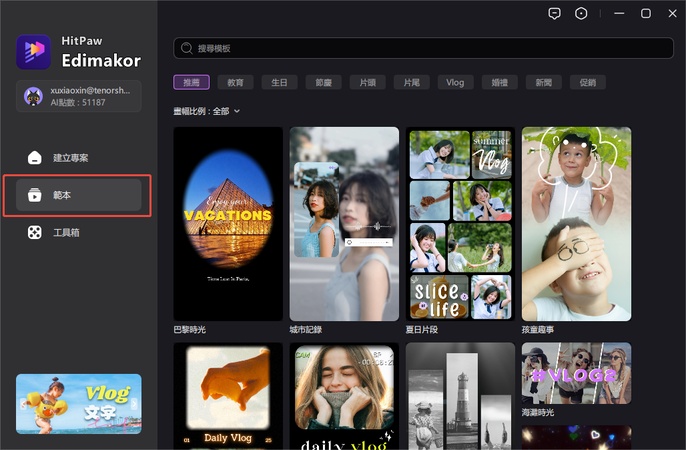This screenshot has height=450, width=686.
Task: Minimize the Edimakor window
Action: [619, 14]
